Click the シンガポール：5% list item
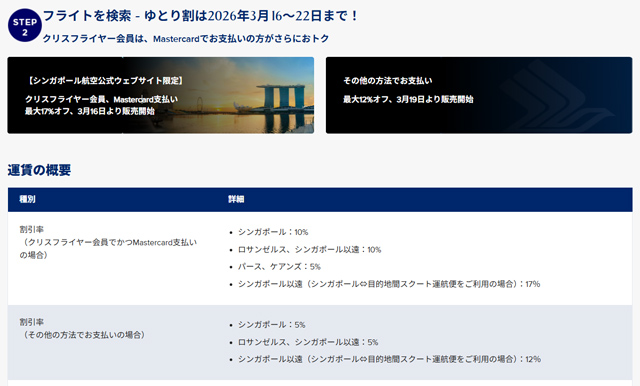The width and height of the screenshot is (640, 386). (271, 325)
